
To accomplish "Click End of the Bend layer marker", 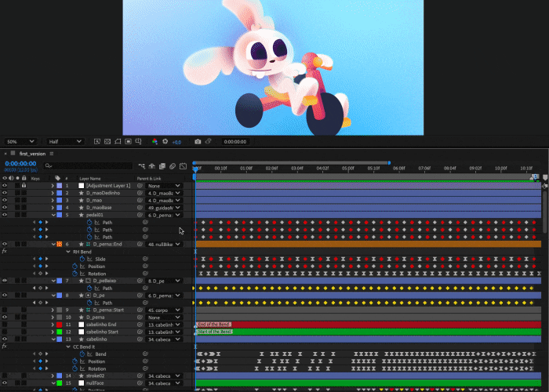I will pos(213,325).
